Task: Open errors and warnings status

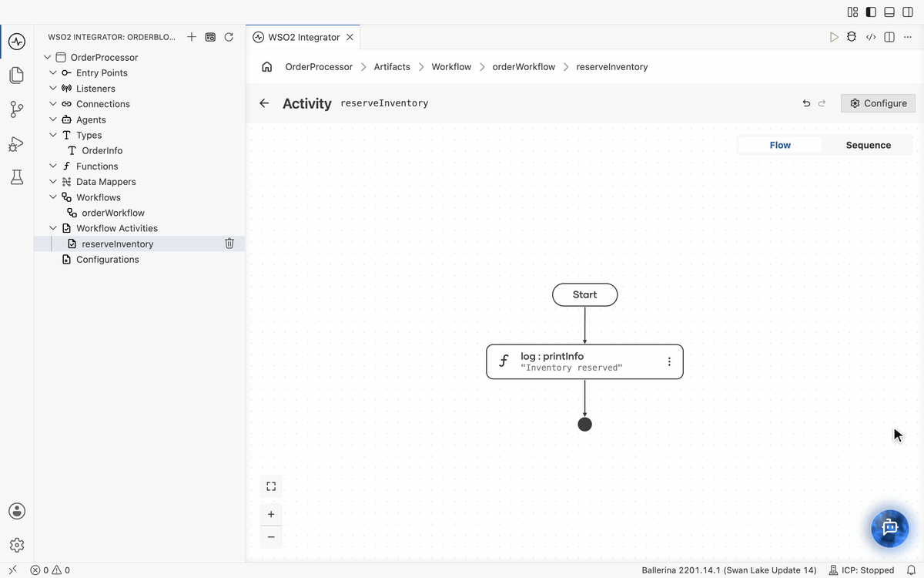Action: coord(50,570)
